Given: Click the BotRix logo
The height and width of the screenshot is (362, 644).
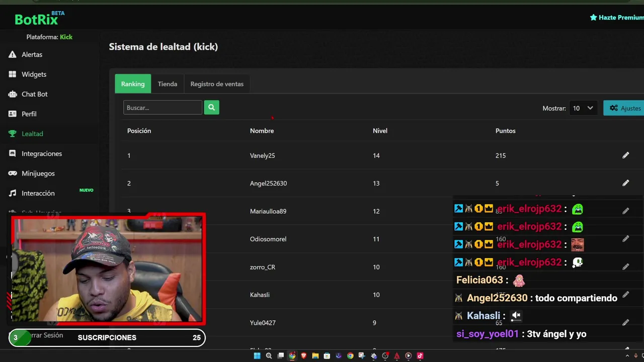Looking at the screenshot, I should click(x=39, y=19).
